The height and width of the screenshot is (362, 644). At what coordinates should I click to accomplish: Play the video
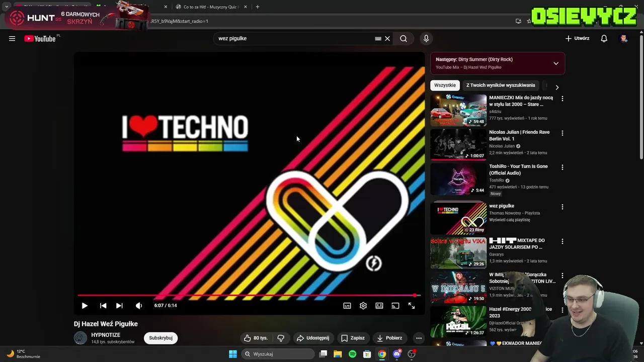click(85, 305)
